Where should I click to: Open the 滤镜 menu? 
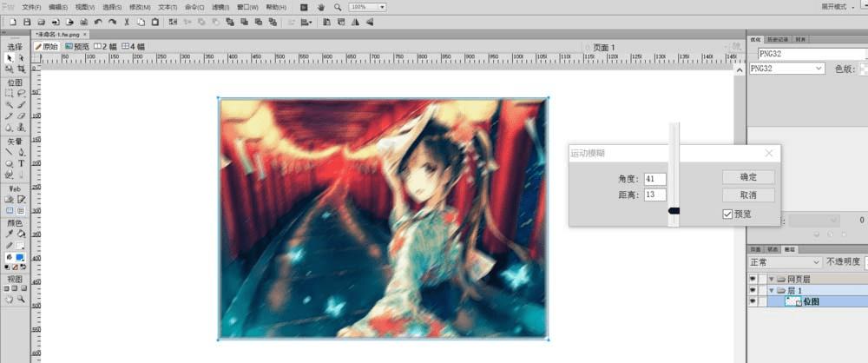(x=220, y=7)
